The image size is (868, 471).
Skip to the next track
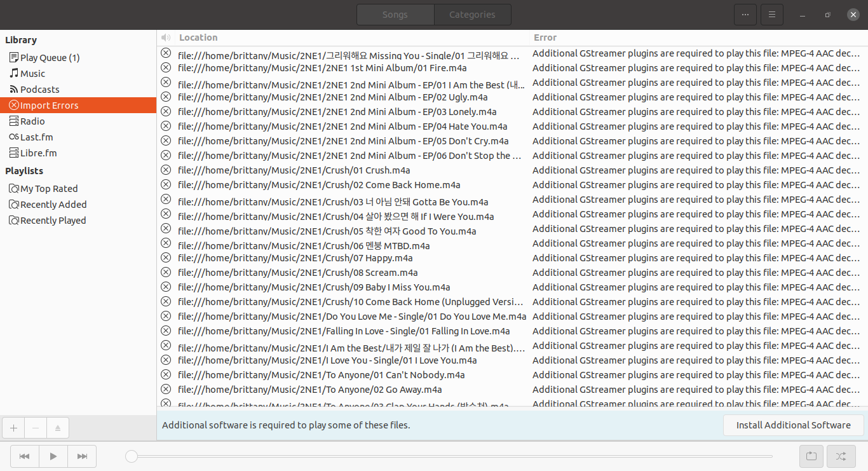pyautogui.click(x=82, y=456)
